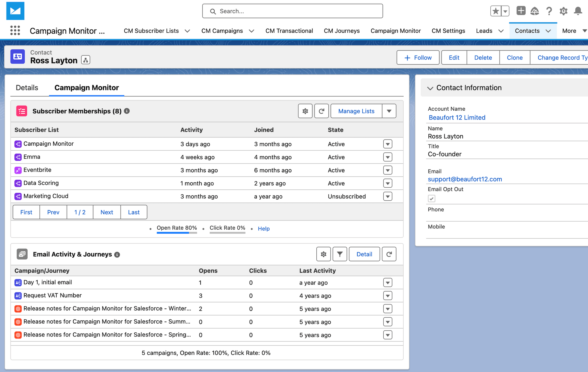The image size is (588, 372).
Task: Open the Favorites list dropdown arrow
Action: [505, 11]
